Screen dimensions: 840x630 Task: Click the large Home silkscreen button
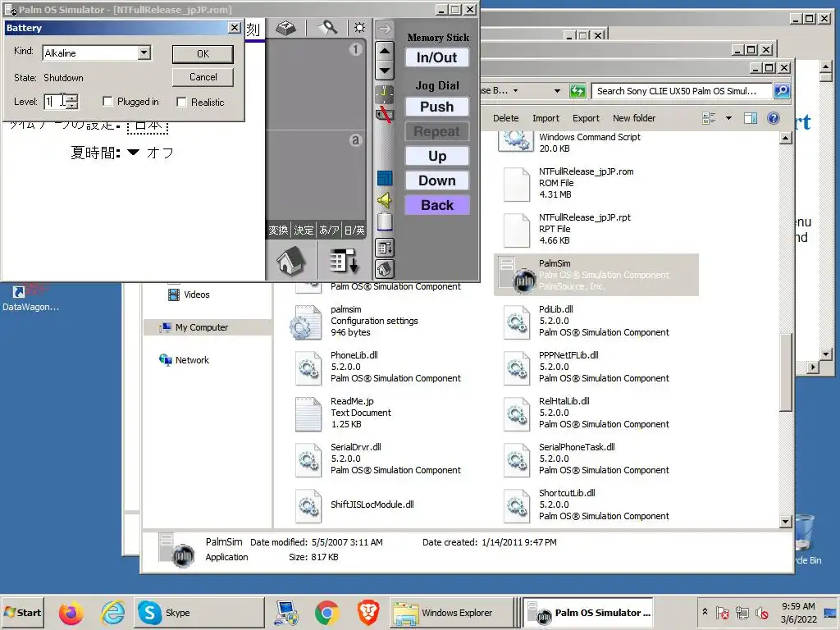[x=291, y=262]
